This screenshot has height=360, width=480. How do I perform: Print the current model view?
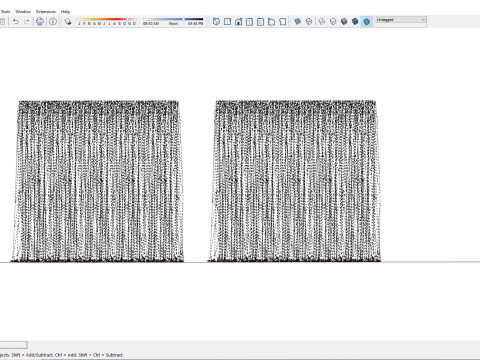(x=40, y=22)
